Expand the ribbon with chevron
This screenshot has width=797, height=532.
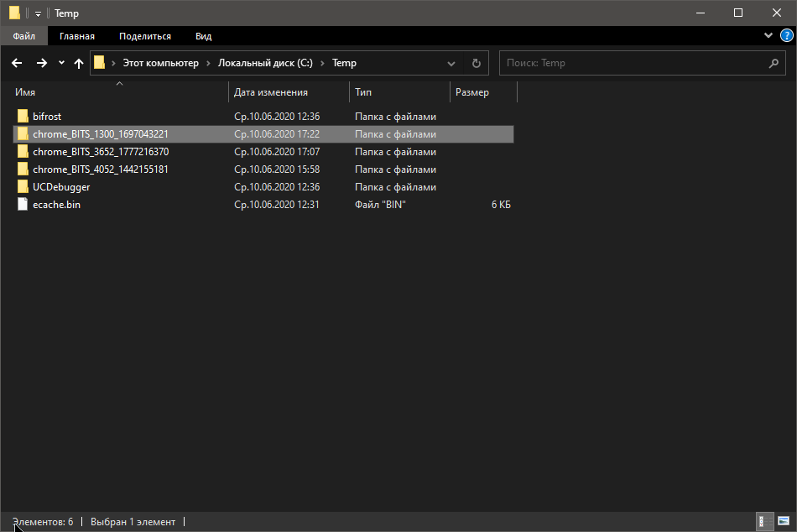coord(768,35)
